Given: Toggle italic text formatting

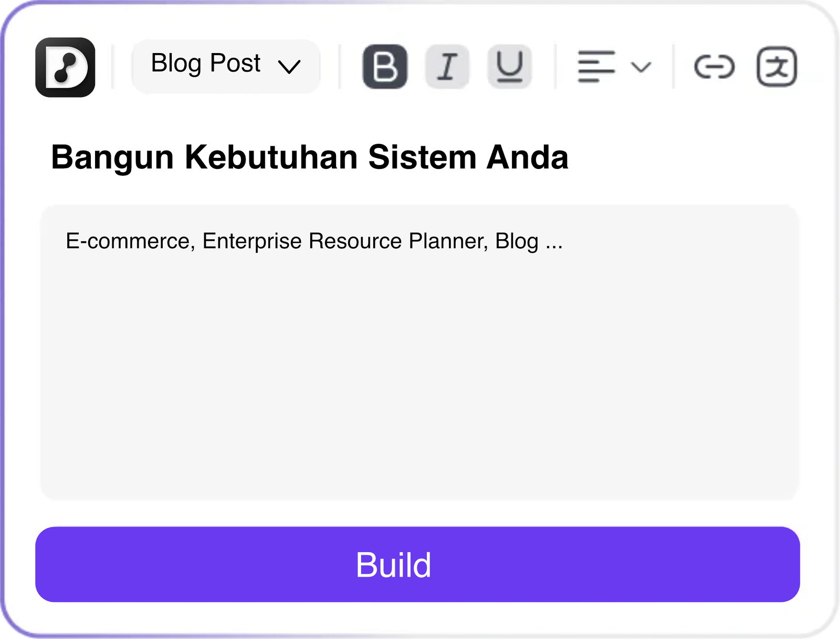Looking at the screenshot, I should click(447, 67).
